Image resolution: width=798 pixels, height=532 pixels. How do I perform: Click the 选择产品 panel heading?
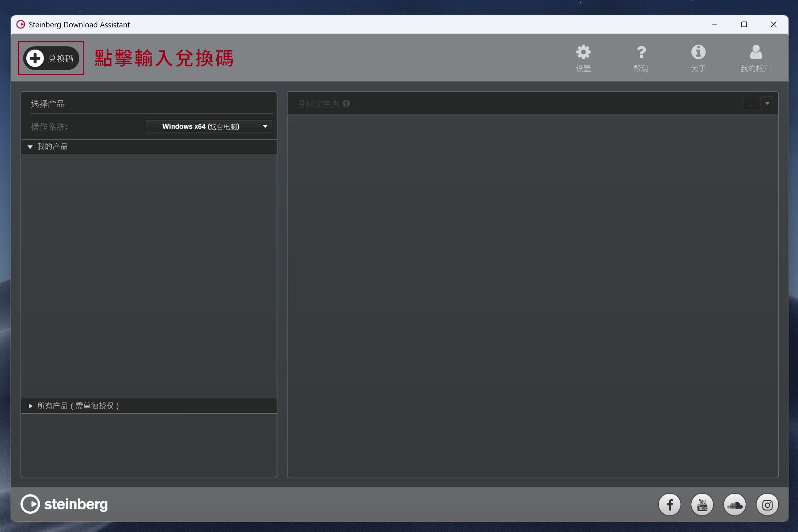(x=48, y=104)
